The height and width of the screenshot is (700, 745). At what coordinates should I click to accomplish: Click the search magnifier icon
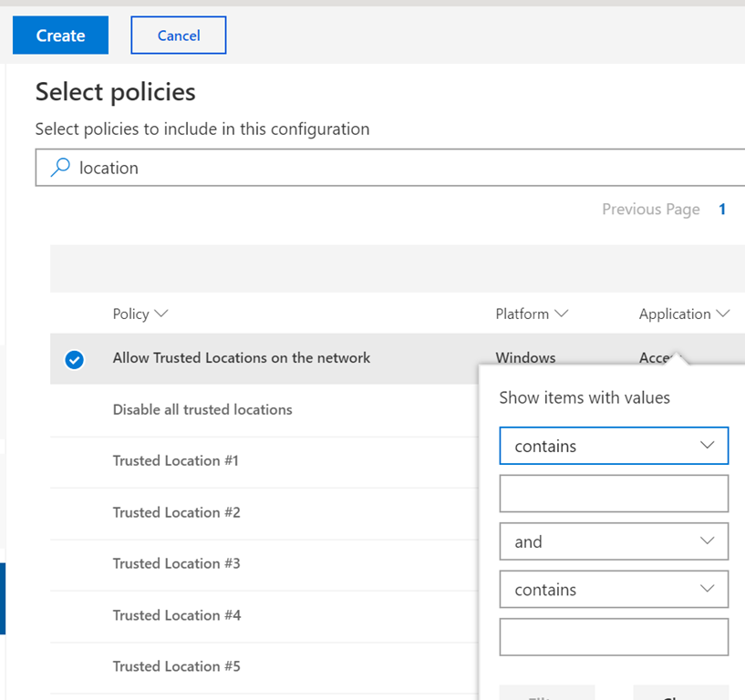pos(60,168)
